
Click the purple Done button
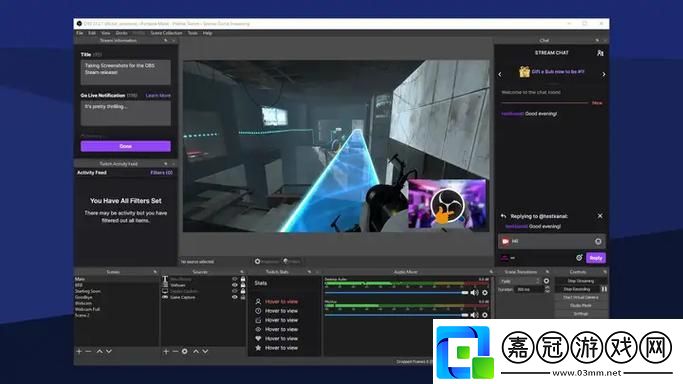pos(125,146)
